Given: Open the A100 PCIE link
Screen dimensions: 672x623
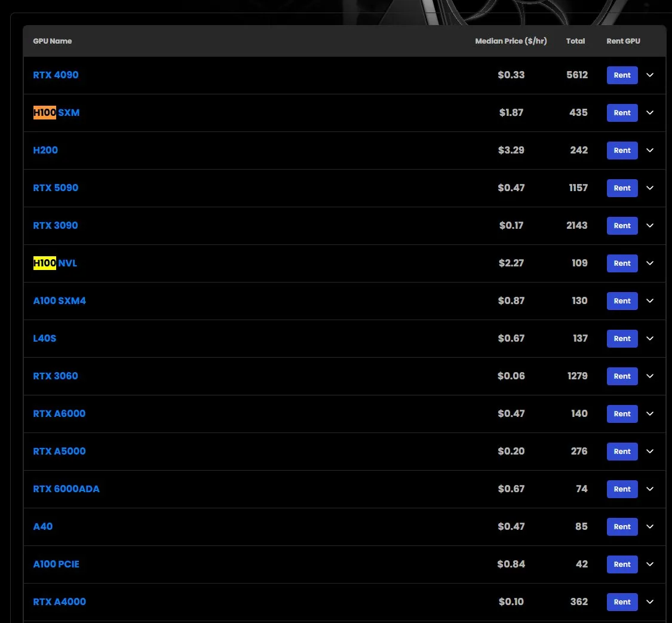Looking at the screenshot, I should pyautogui.click(x=56, y=564).
